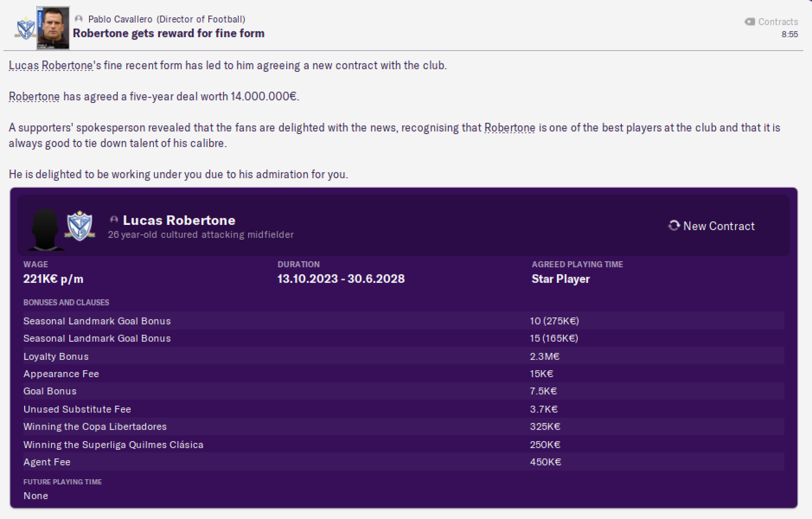Viewport: 812px width, 519px height.
Task: Click Lucas Robertone's silhouette avatar
Action: 45,229
